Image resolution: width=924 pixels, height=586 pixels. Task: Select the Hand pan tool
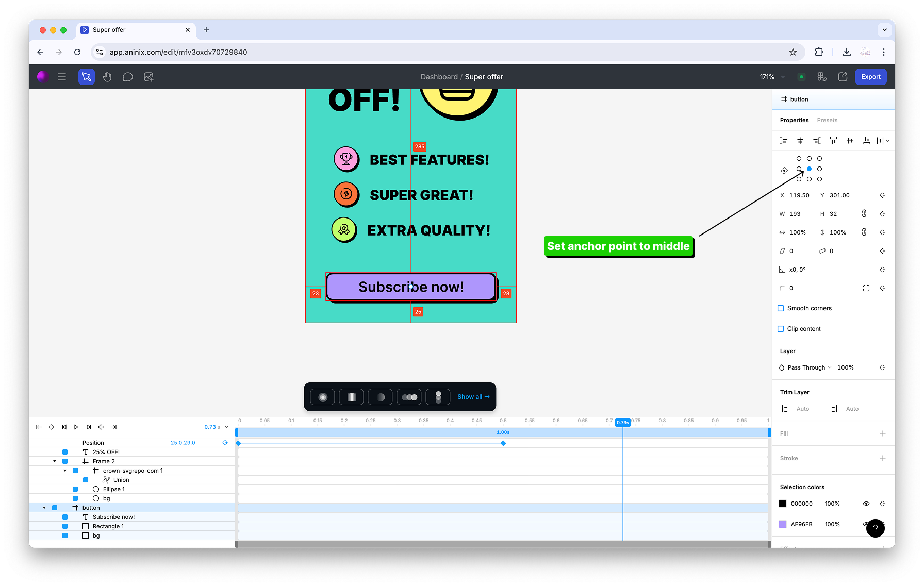tap(107, 77)
